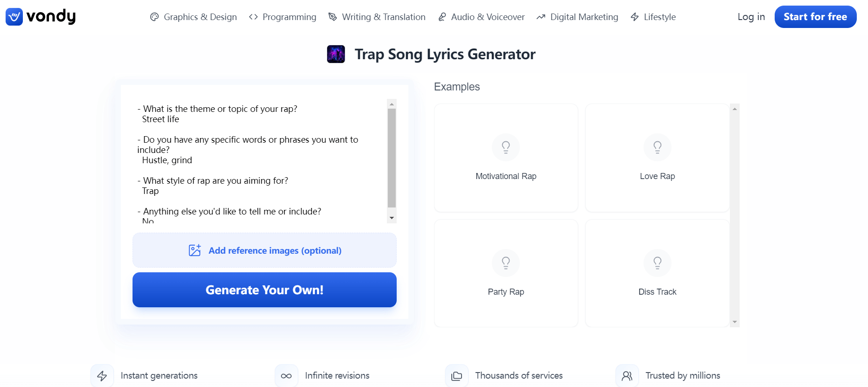This screenshot has height=387, width=868.
Task: Click the lightning bolt Instant generations icon
Action: (x=102, y=376)
